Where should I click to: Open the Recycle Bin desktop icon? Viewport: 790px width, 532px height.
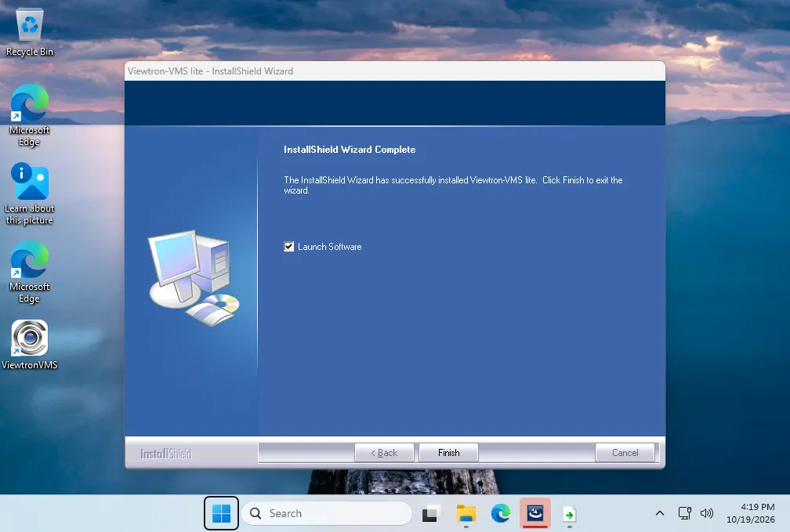click(29, 33)
